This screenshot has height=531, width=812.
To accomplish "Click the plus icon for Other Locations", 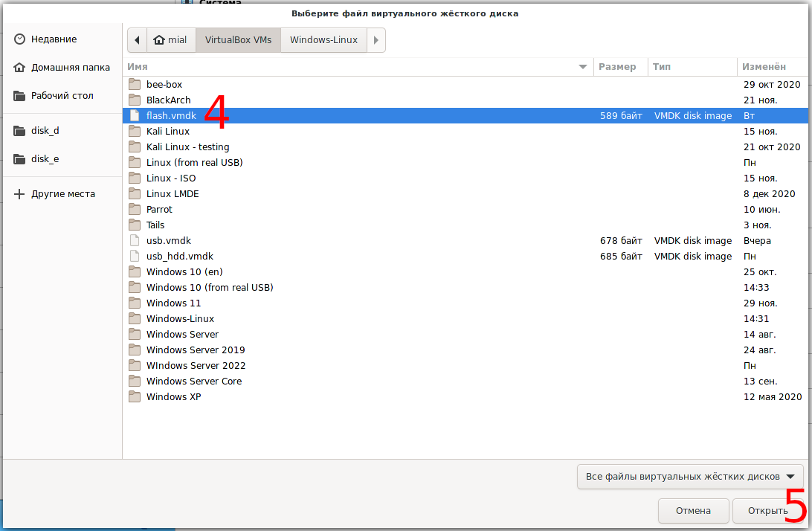I will 20,194.
